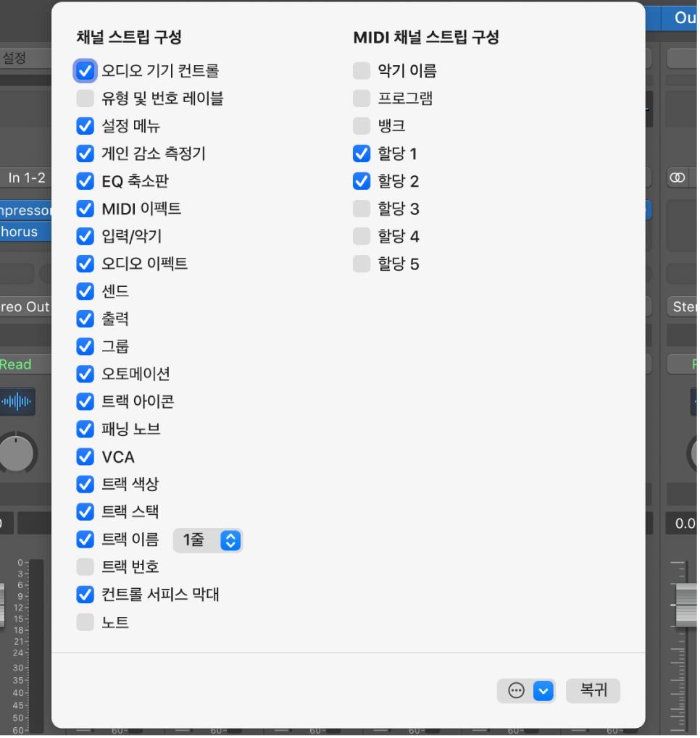Click the 0.0 peak level display

point(682,524)
